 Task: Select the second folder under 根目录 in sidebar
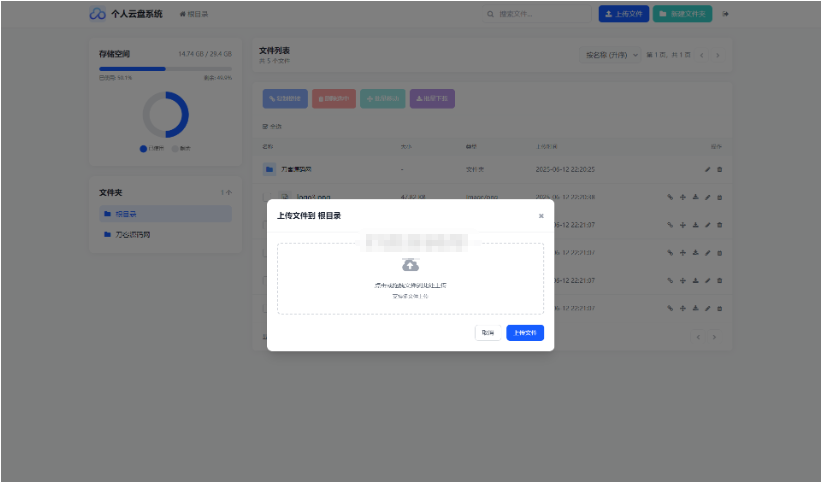(165, 235)
